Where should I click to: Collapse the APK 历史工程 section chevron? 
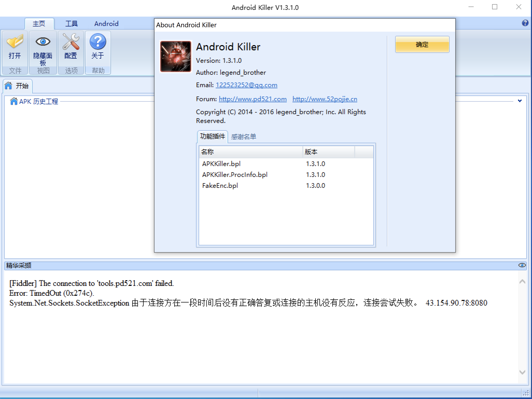point(520,101)
